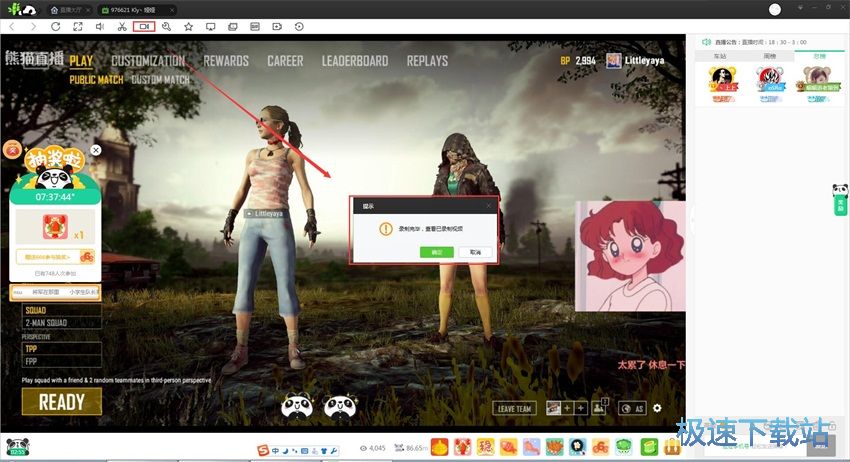This screenshot has height=462, width=850.
Task: Cancel the recording-complete dialog
Action: point(475,252)
